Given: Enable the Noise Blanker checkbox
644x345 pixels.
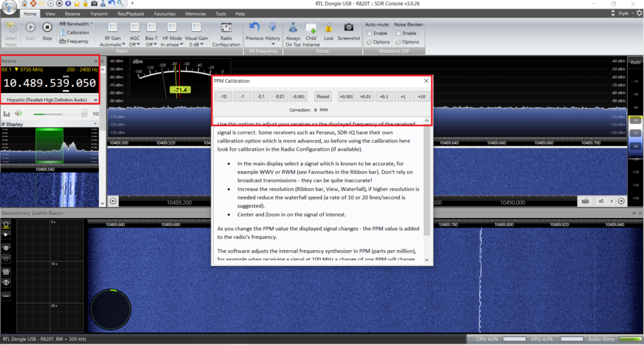Looking at the screenshot, I should click(398, 33).
